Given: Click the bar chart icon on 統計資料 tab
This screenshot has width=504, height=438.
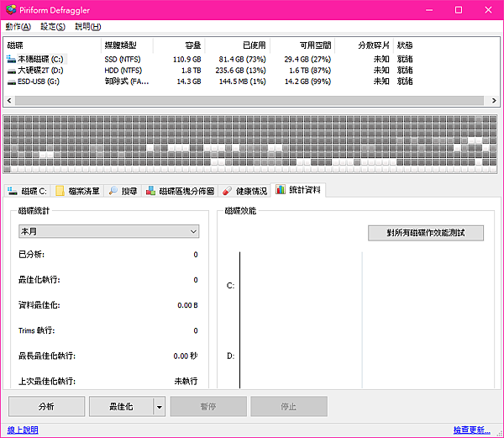Looking at the screenshot, I should tap(281, 189).
